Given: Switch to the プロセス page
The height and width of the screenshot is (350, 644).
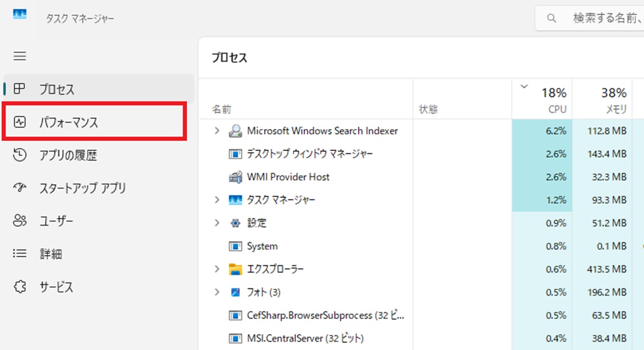Looking at the screenshot, I should [x=99, y=88].
